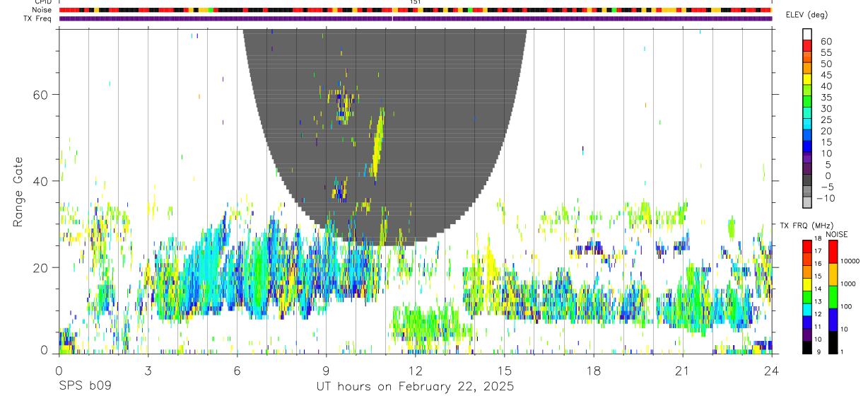Click the black segment of NOISE color bar
The height and width of the screenshot is (401, 868).
coord(833,342)
